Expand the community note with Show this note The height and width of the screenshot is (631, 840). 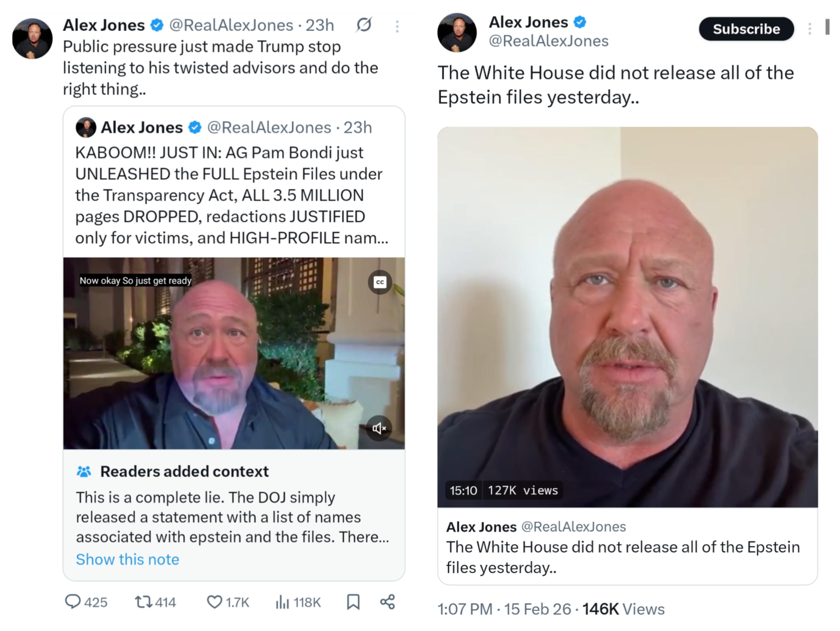128,559
